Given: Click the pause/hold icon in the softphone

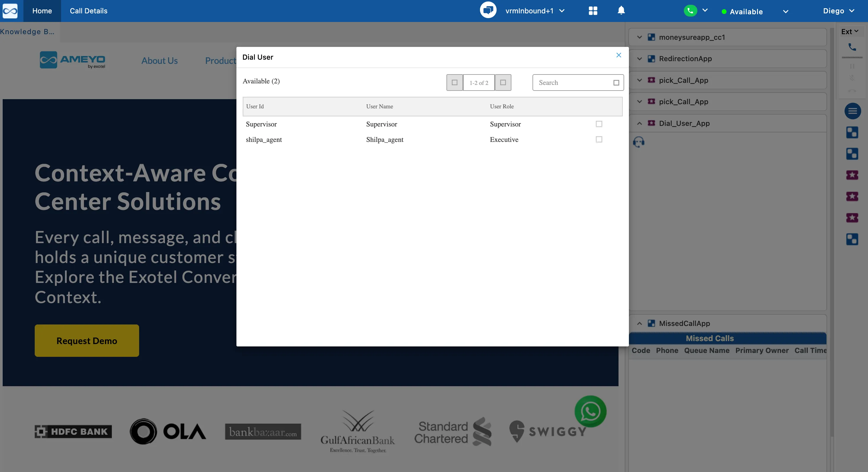Looking at the screenshot, I should coord(852,66).
